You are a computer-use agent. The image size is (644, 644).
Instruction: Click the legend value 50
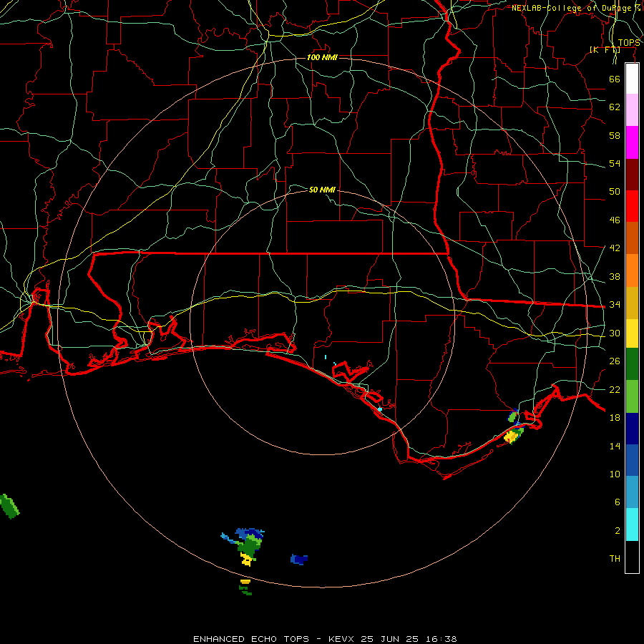point(615,192)
